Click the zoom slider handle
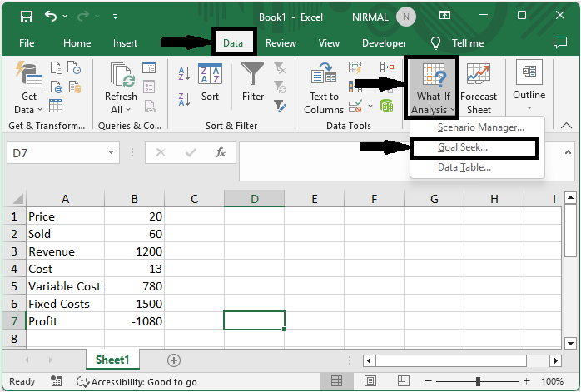This screenshot has width=581, height=392. 478,381
